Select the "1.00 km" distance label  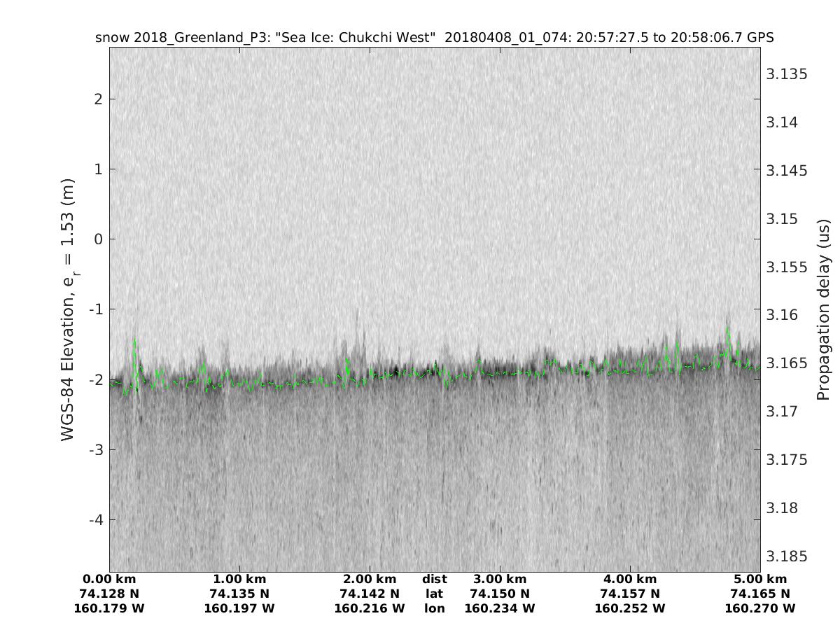[x=239, y=580]
